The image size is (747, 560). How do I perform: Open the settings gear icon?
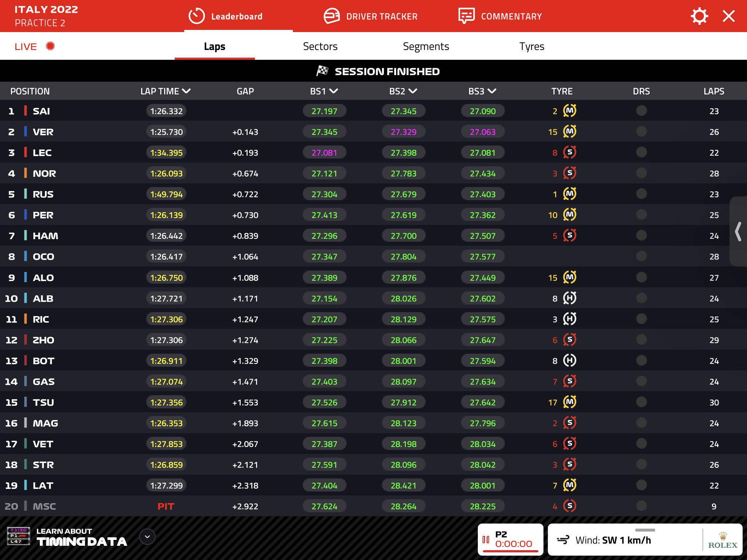pyautogui.click(x=699, y=16)
